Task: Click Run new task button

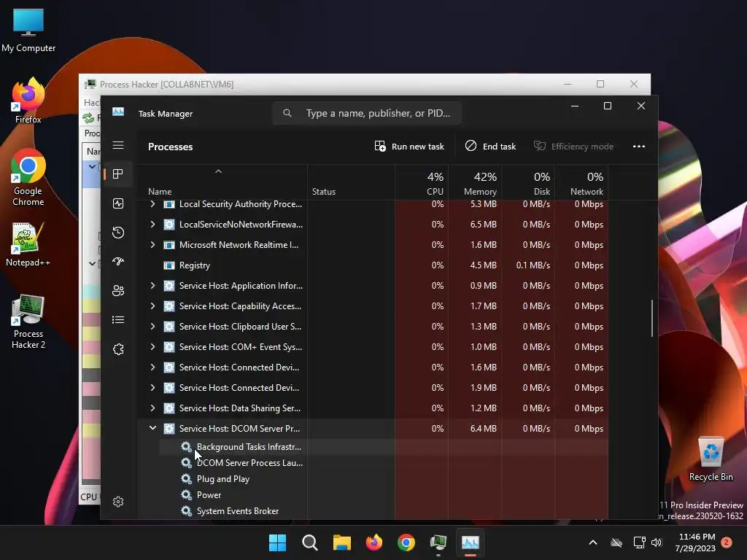Action: (x=409, y=146)
